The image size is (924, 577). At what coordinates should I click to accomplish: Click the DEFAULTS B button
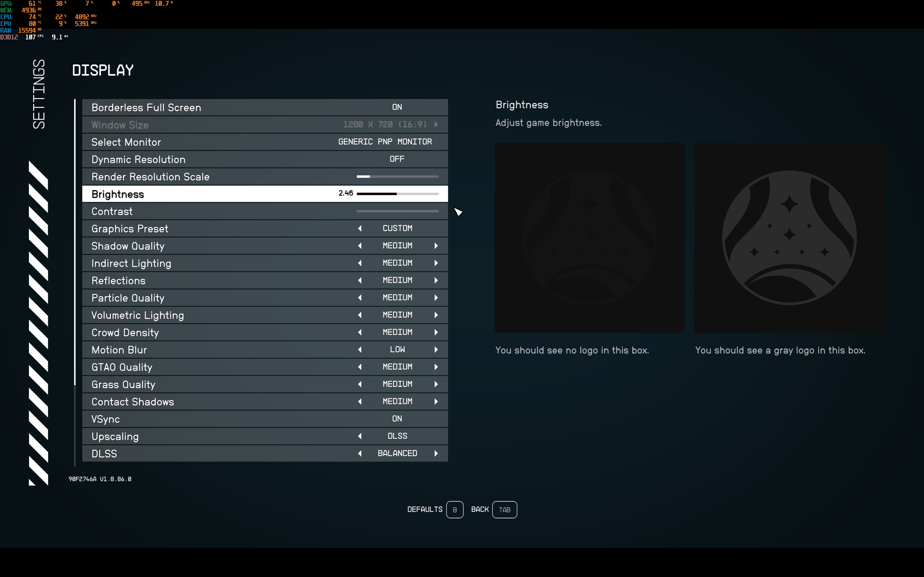(454, 509)
